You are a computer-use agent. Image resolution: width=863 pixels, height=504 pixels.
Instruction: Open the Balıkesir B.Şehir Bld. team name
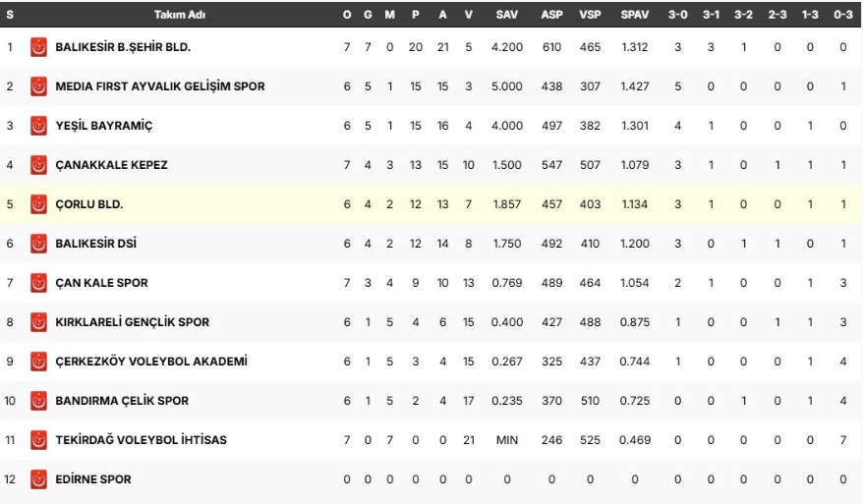[x=123, y=47]
